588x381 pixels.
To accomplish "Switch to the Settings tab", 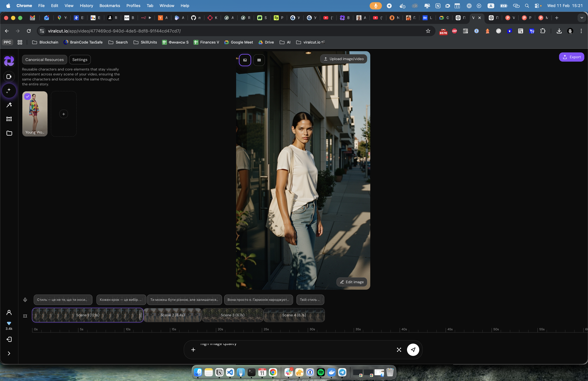I will [80, 60].
